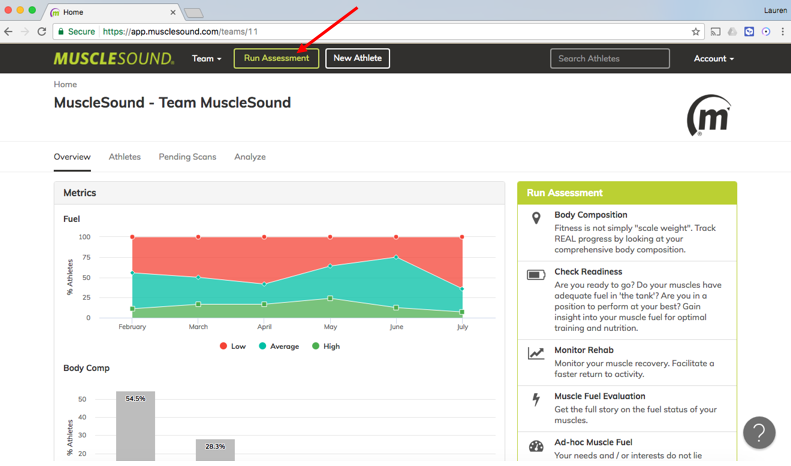Open the Pending Scans tab
The image size is (791, 466).
click(188, 157)
